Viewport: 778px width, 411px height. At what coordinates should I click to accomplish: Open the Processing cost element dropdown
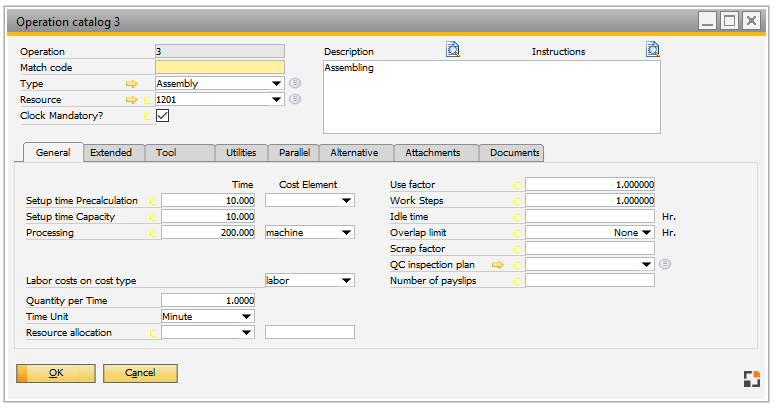[x=347, y=232]
